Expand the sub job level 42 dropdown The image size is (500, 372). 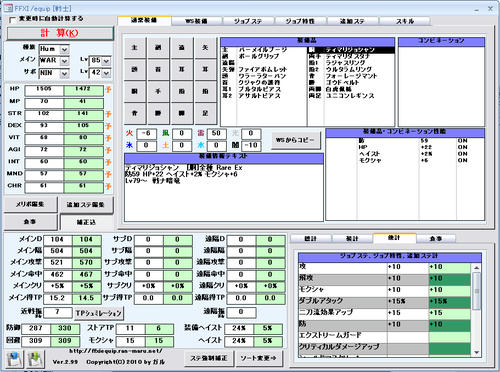click(x=106, y=73)
